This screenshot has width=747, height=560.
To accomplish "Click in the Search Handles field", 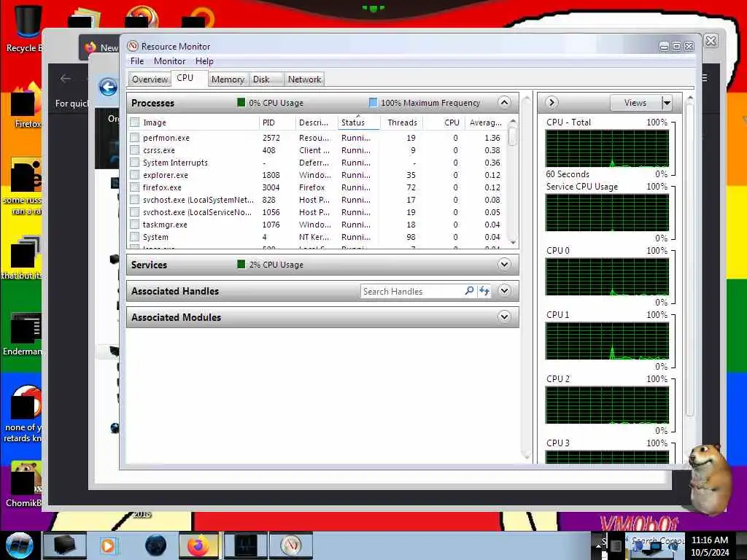I will click(411, 291).
